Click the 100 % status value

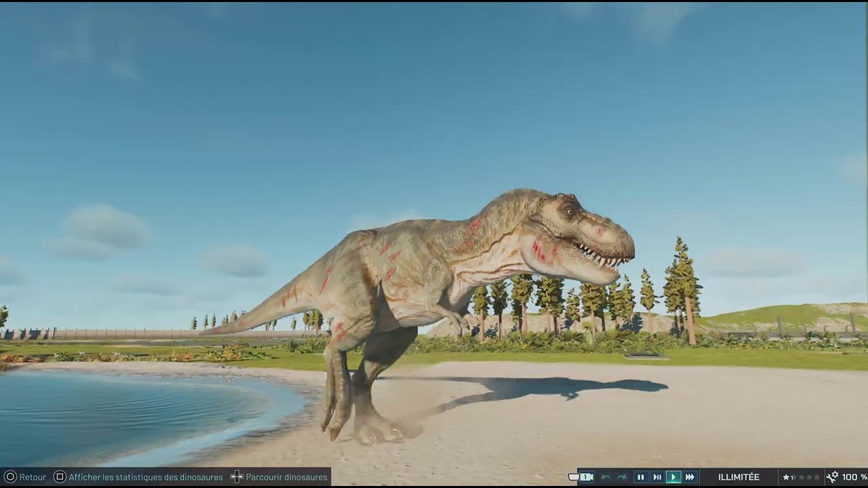(x=854, y=477)
